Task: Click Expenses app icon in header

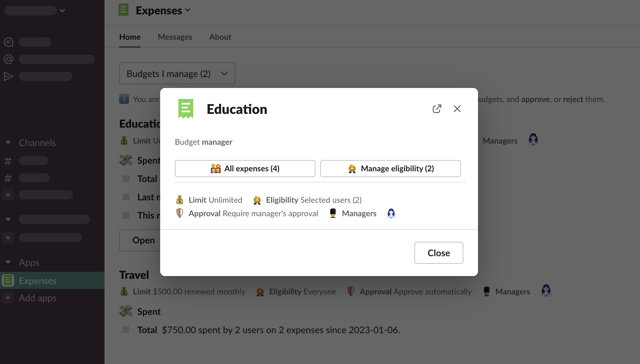Action: point(123,10)
